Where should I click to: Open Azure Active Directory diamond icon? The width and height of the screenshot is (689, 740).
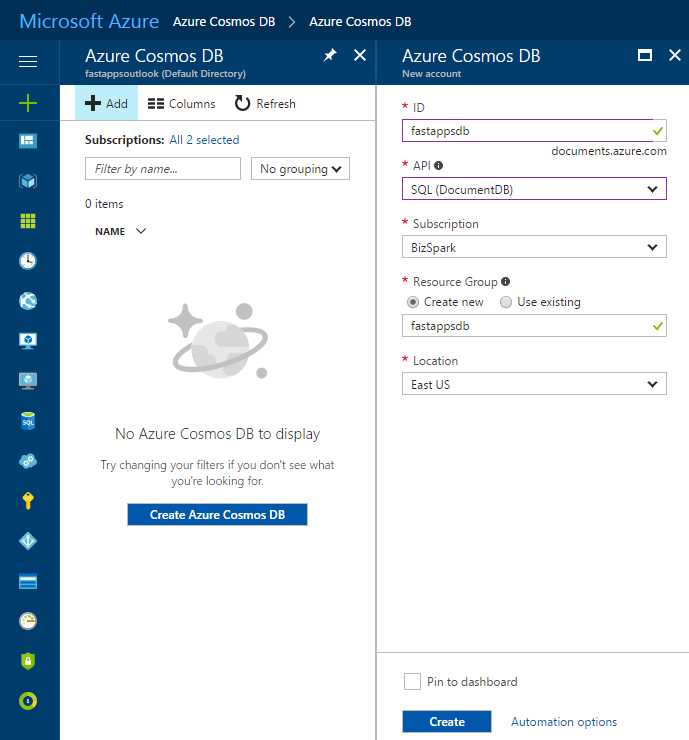click(x=28, y=541)
